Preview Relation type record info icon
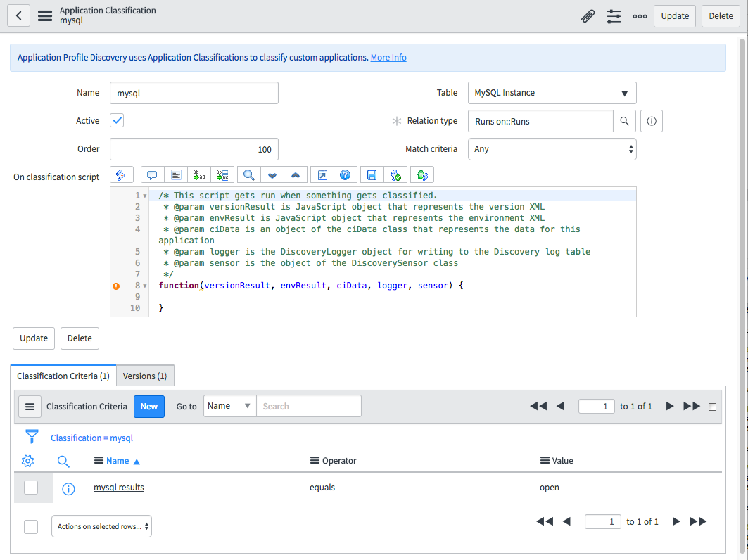The width and height of the screenshot is (748, 560). click(651, 121)
